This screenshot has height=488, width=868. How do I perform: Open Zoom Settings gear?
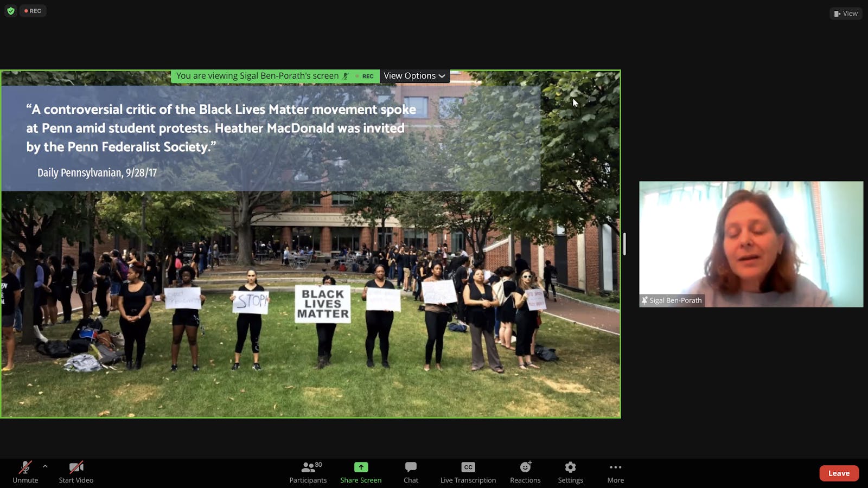tap(570, 472)
